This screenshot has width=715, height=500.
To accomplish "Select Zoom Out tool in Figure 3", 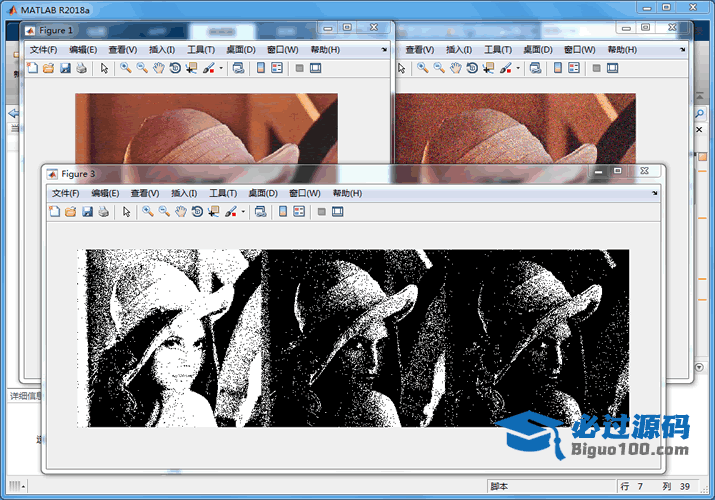I will click(164, 211).
